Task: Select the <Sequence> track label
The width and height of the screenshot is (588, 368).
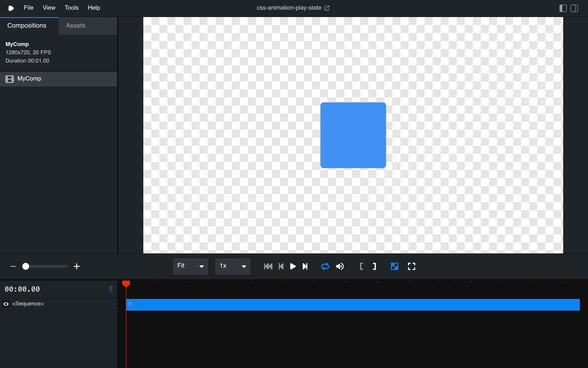Action: (x=28, y=304)
